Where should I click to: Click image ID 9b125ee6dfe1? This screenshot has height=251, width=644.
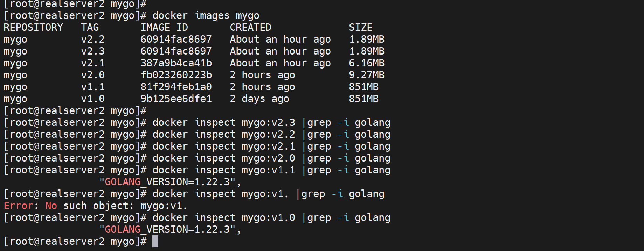(x=176, y=99)
